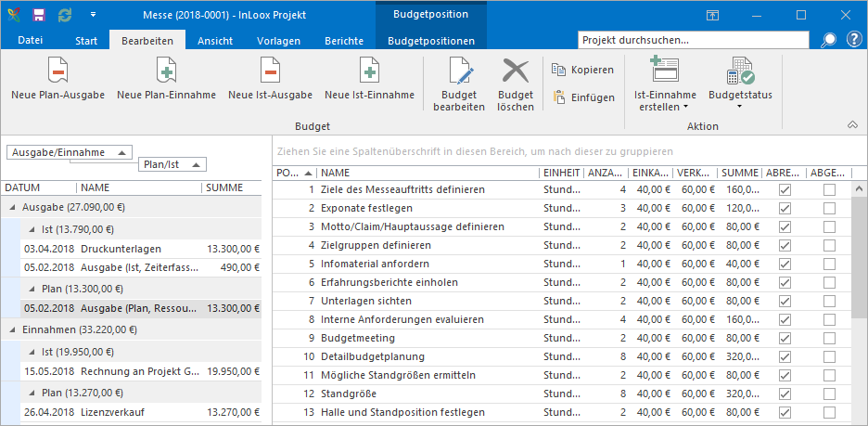868x426 pixels.
Task: Uncheck ABRE checkbox for Standgröße row
Action: (785, 394)
